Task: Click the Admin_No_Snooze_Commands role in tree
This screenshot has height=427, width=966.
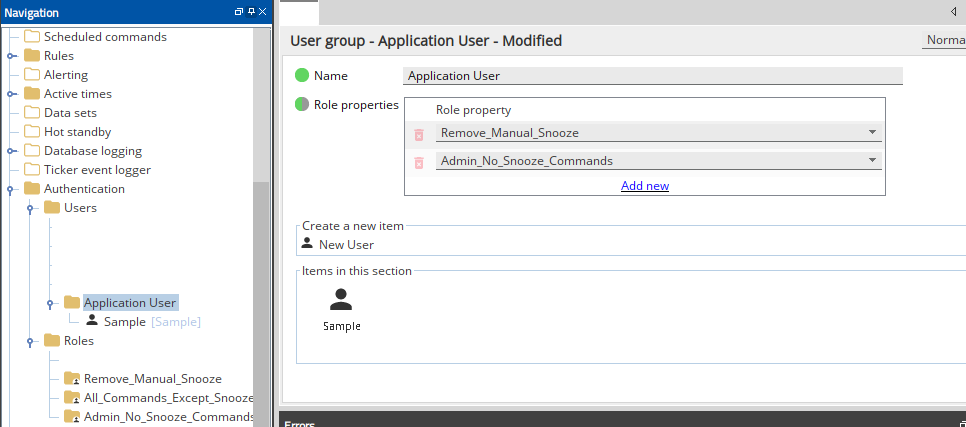Action: tap(169, 417)
